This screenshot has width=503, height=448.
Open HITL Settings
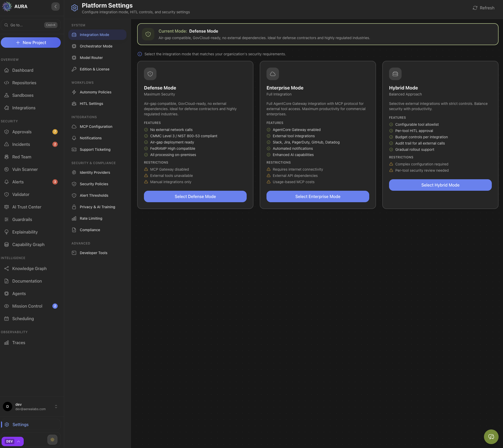(97, 104)
